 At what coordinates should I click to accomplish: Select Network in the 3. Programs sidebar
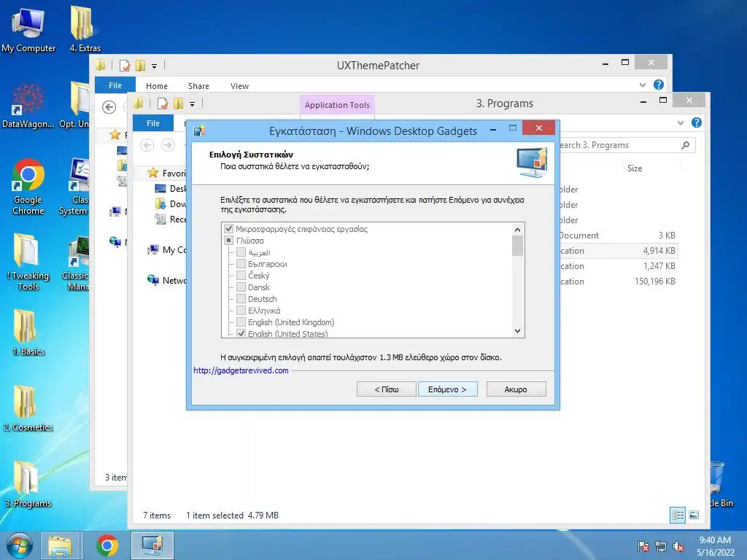pyautogui.click(x=167, y=280)
